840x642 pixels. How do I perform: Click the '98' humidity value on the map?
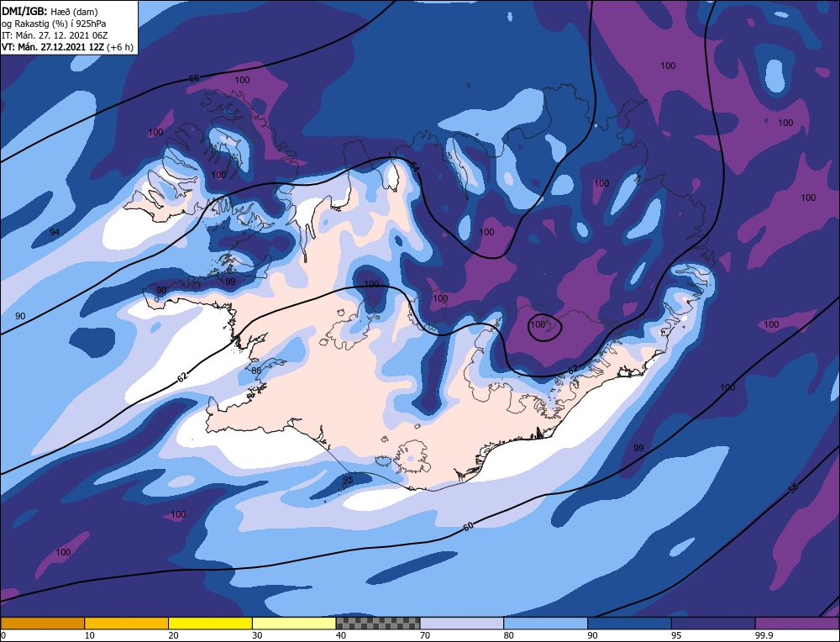(161, 290)
